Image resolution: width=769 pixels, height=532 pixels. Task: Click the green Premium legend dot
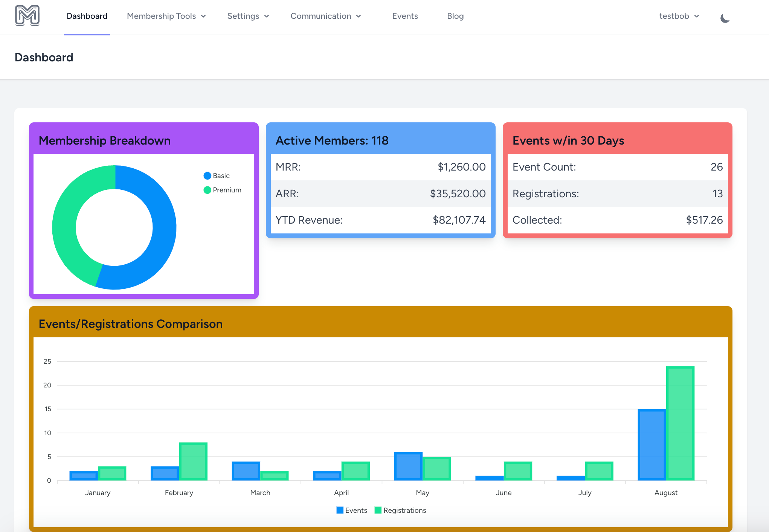(x=207, y=190)
